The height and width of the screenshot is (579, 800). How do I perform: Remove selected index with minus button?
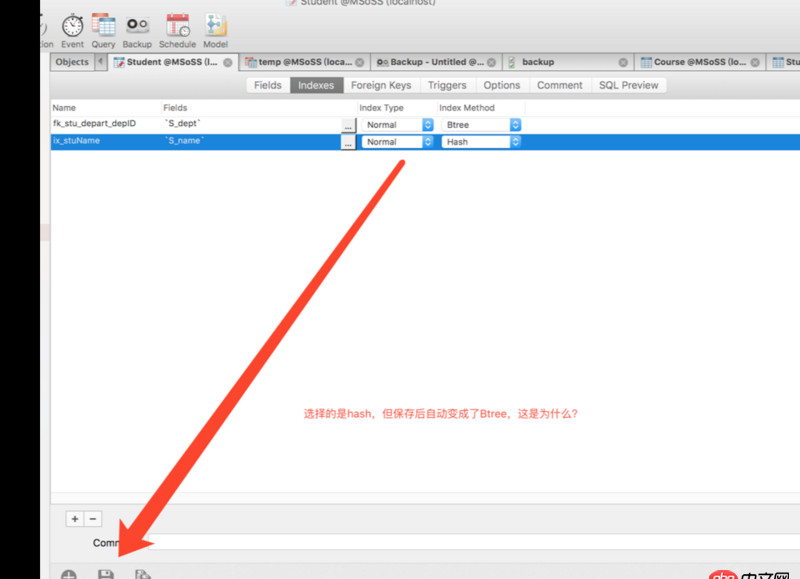coord(93,519)
